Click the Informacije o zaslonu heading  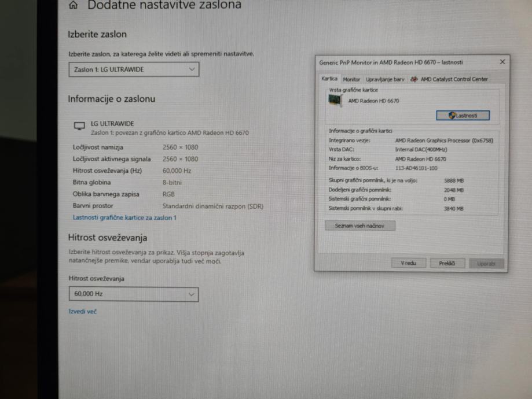pos(111,99)
